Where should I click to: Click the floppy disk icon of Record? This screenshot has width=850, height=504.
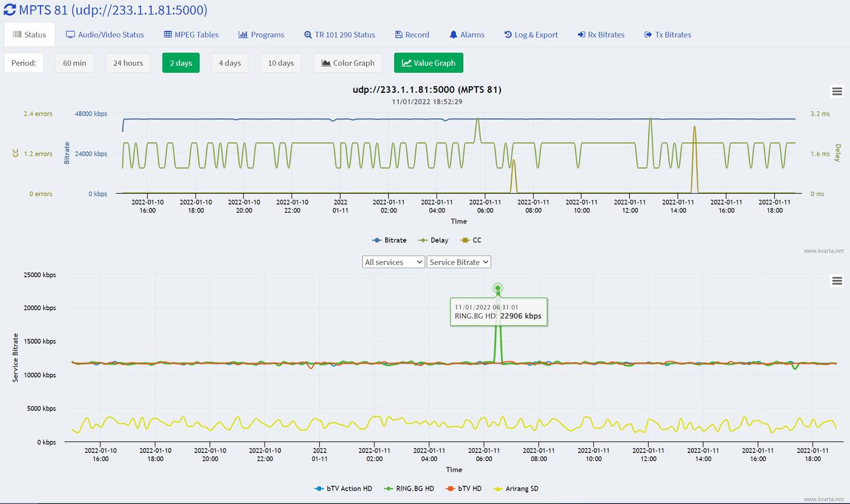click(399, 35)
